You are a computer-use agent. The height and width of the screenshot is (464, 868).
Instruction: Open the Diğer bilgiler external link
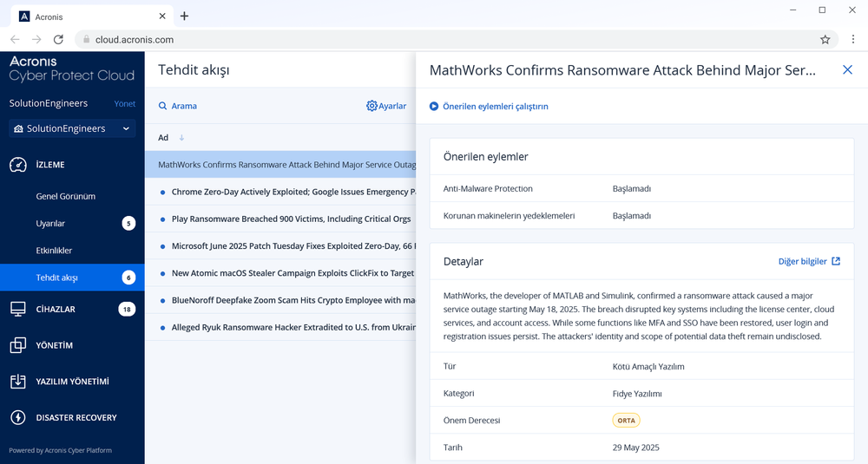pyautogui.click(x=809, y=261)
